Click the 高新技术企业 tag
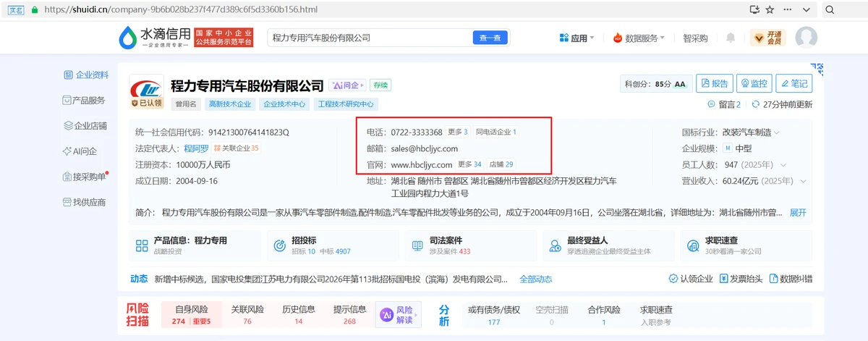Image resolution: width=868 pixels, height=341 pixels. pyautogui.click(x=229, y=104)
